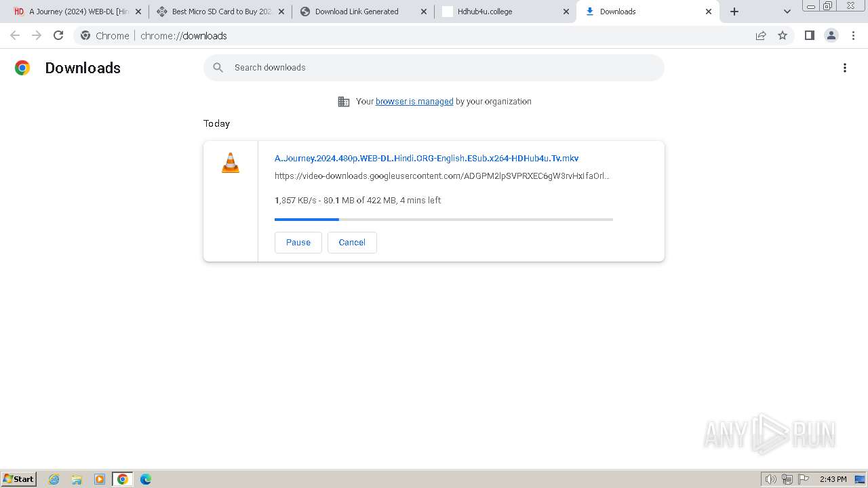The width and height of the screenshot is (868, 488).
Task: Go back using browser back arrow
Action: pos(15,35)
